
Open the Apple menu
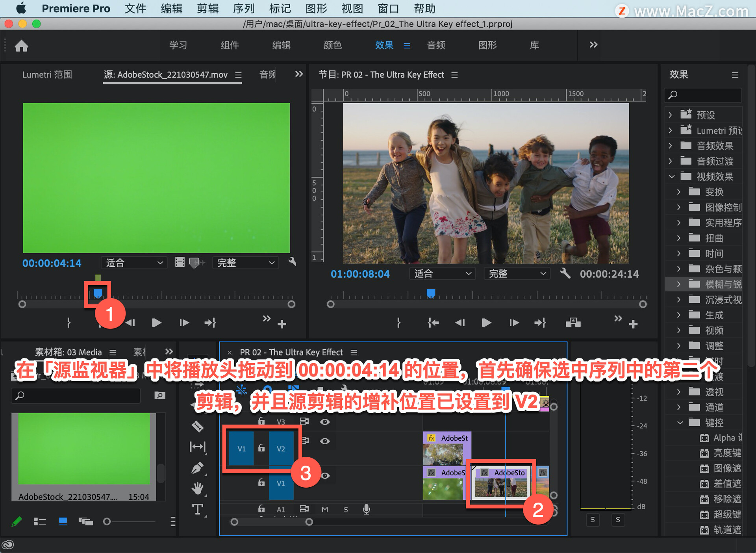(21, 8)
